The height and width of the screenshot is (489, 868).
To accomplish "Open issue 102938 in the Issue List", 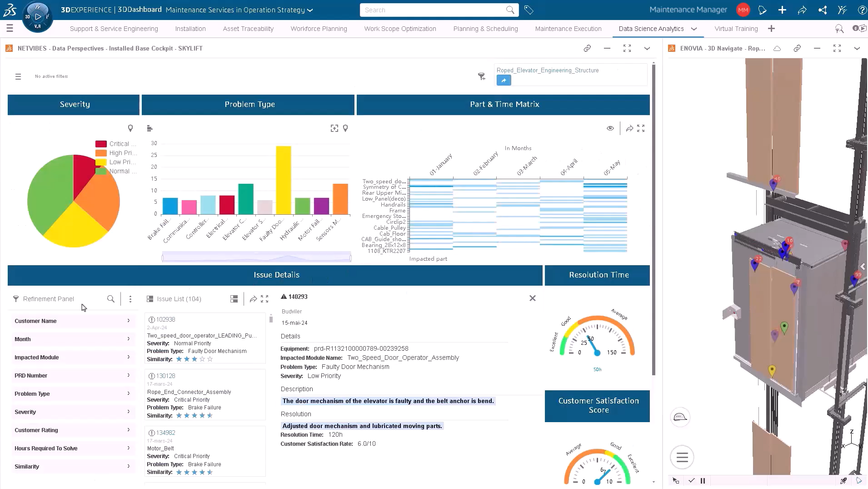I will click(x=165, y=320).
